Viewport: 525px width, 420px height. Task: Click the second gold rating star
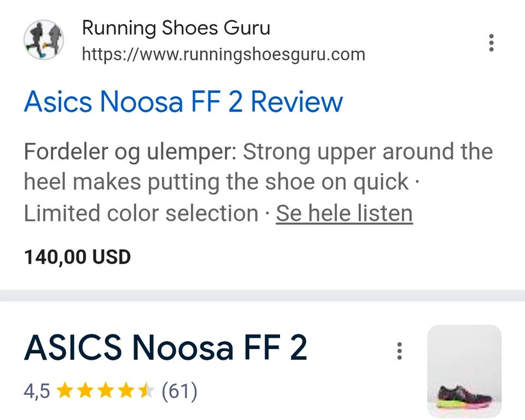85,391
